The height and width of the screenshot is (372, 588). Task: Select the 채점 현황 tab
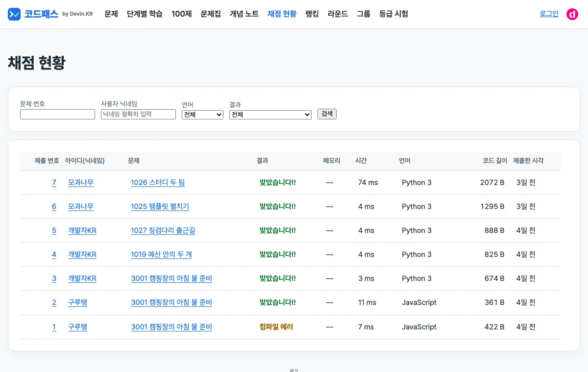coord(282,14)
